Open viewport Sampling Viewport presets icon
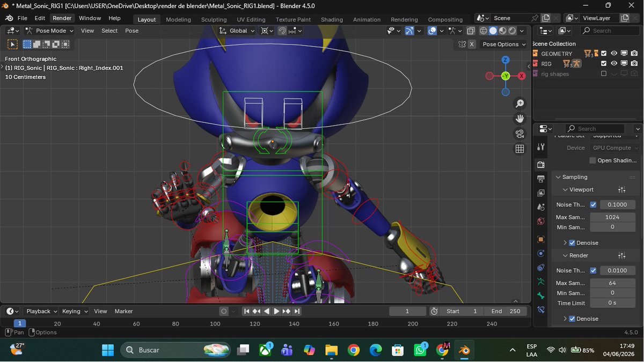The height and width of the screenshot is (362, 644). click(622, 189)
